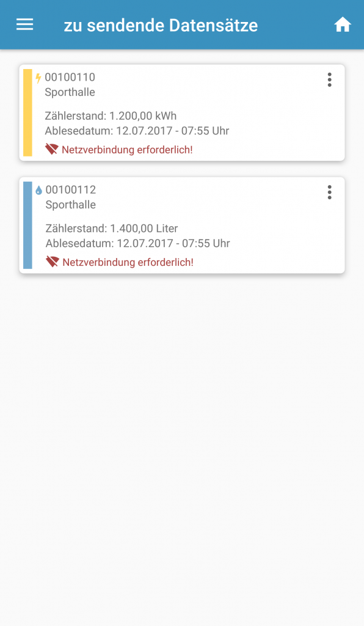Tap Sporthalle label on first card
Viewport: 364px width, 626px height.
[70, 92]
